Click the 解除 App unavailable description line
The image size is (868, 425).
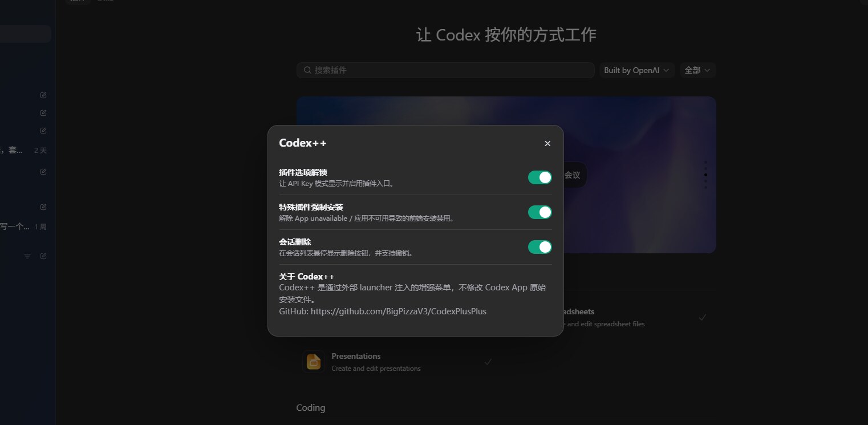[x=367, y=218]
